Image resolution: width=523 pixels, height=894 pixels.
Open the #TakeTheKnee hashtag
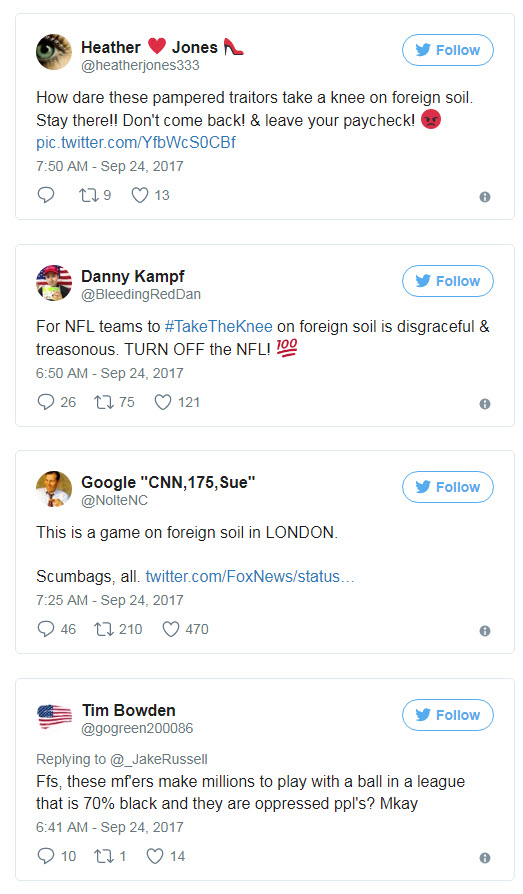pos(218,327)
